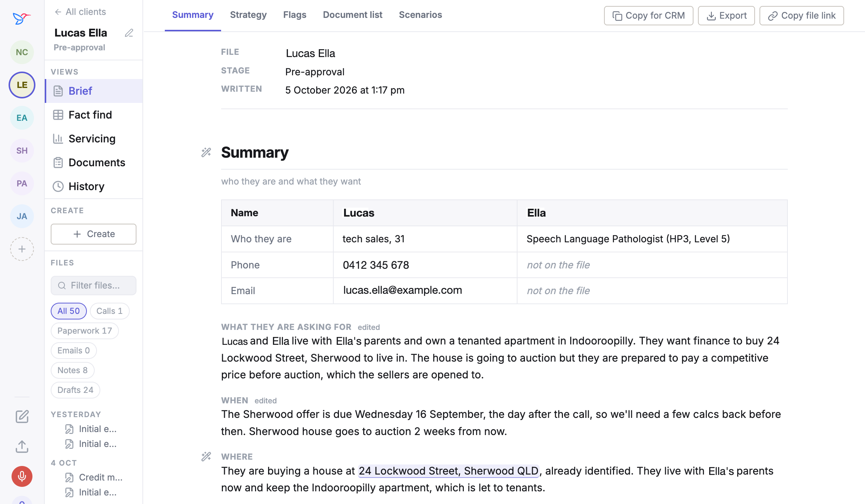This screenshot has width=865, height=504.
Task: Open the NC client avatar
Action: pos(22,52)
